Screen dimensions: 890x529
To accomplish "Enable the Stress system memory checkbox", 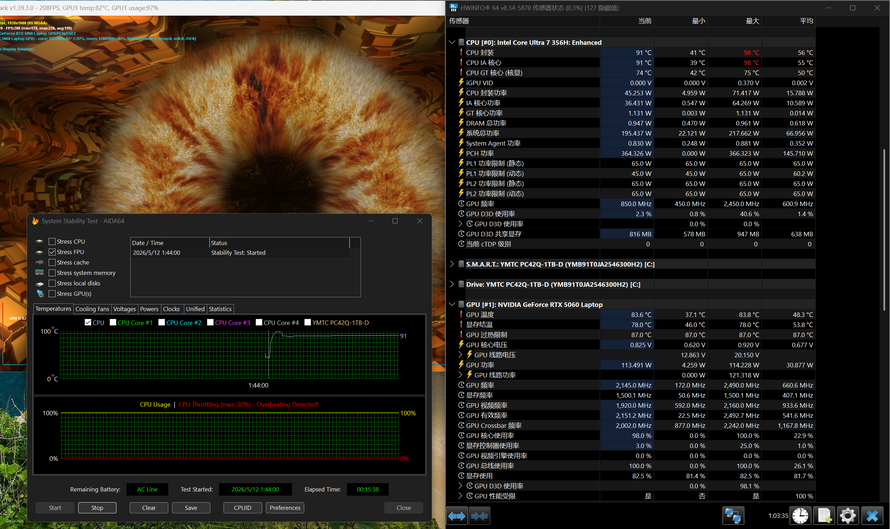I will pos(52,273).
